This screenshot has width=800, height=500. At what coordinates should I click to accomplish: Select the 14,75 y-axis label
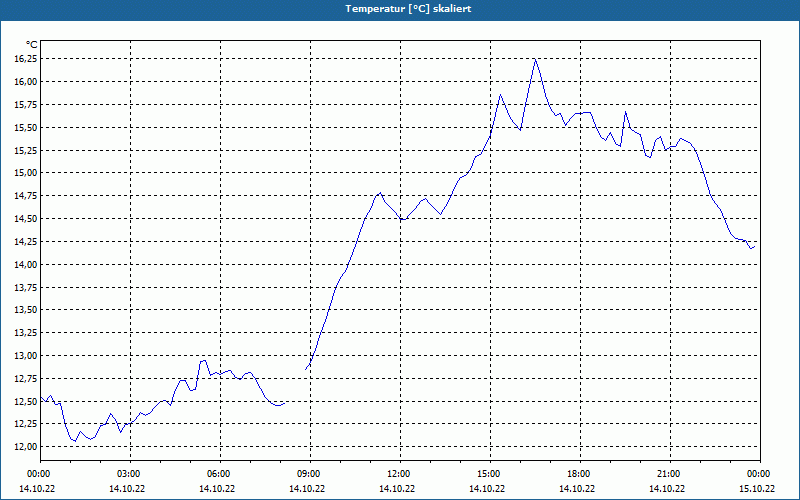pos(26,195)
